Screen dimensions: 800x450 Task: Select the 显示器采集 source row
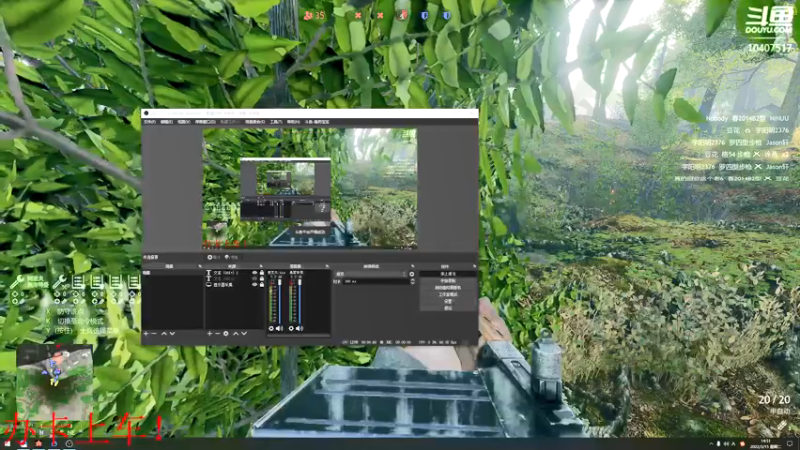click(x=235, y=285)
